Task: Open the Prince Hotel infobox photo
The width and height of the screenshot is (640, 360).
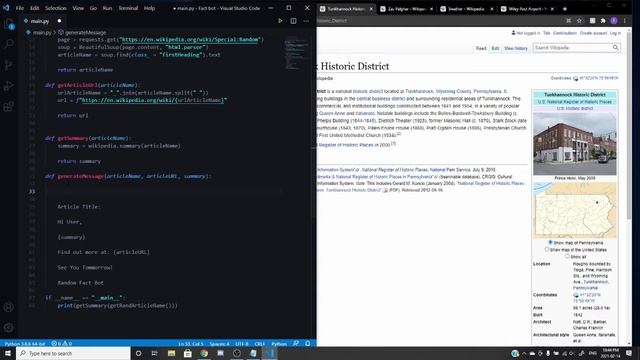Action: click(575, 144)
